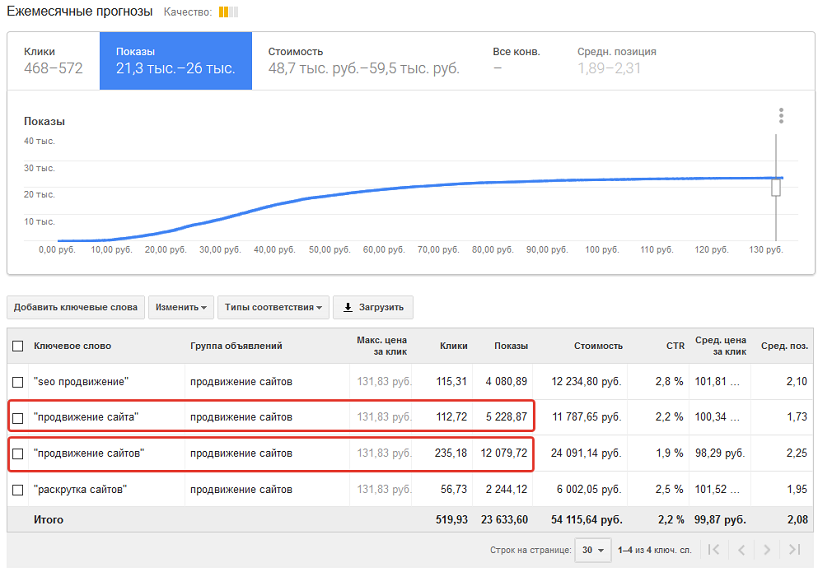Screen dimensions: 818x572
Task: Tick the select-all keywords checkbox
Action: click(x=18, y=346)
